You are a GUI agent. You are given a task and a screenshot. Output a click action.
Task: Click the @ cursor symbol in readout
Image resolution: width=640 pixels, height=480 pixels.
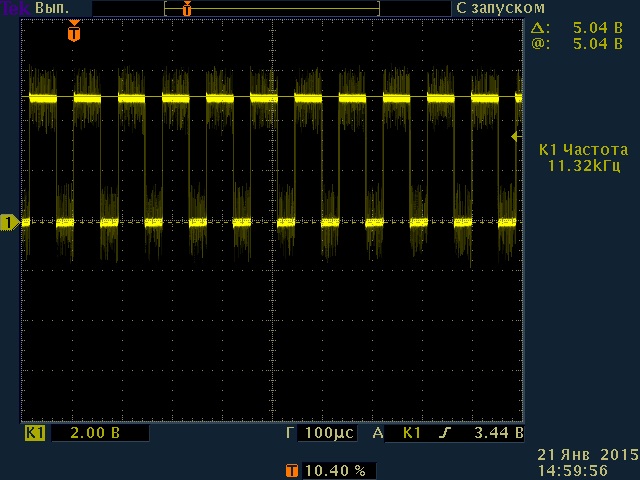539,44
